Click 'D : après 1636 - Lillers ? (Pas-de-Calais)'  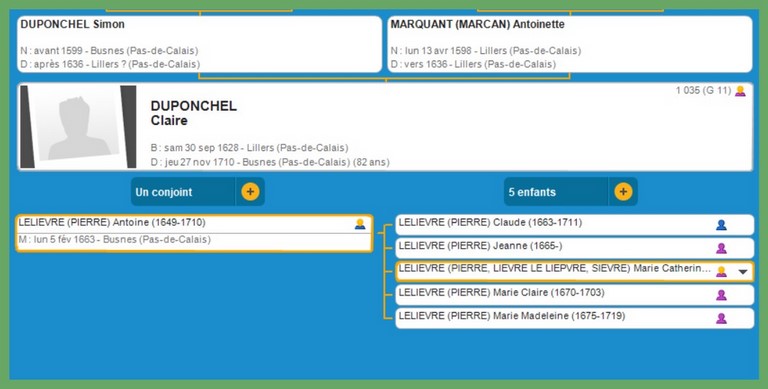tap(110, 65)
